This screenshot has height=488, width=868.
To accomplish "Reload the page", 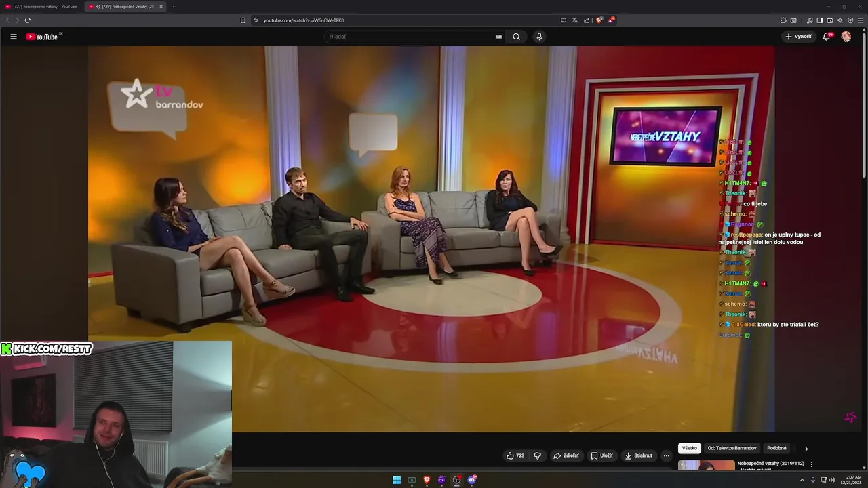I will [27, 20].
